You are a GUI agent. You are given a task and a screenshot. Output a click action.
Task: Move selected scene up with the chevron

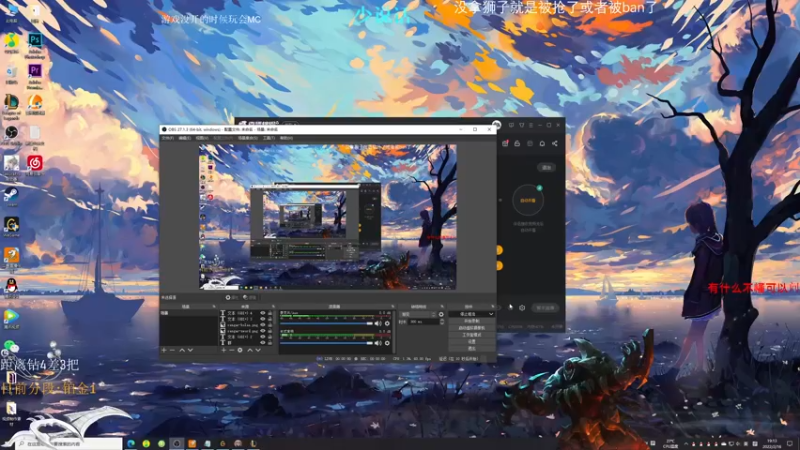pyautogui.click(x=182, y=350)
